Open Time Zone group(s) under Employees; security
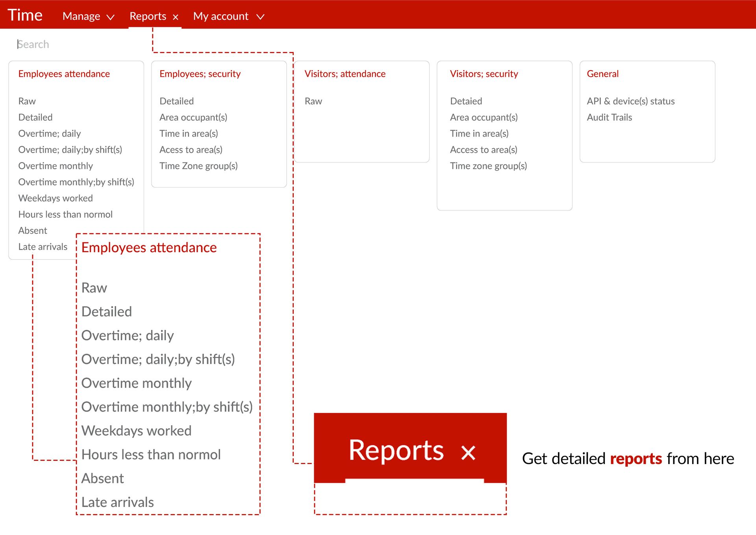 pos(198,166)
